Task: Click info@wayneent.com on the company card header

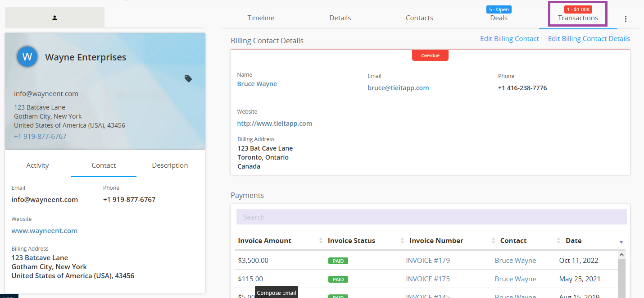Action: pyautogui.click(x=46, y=94)
